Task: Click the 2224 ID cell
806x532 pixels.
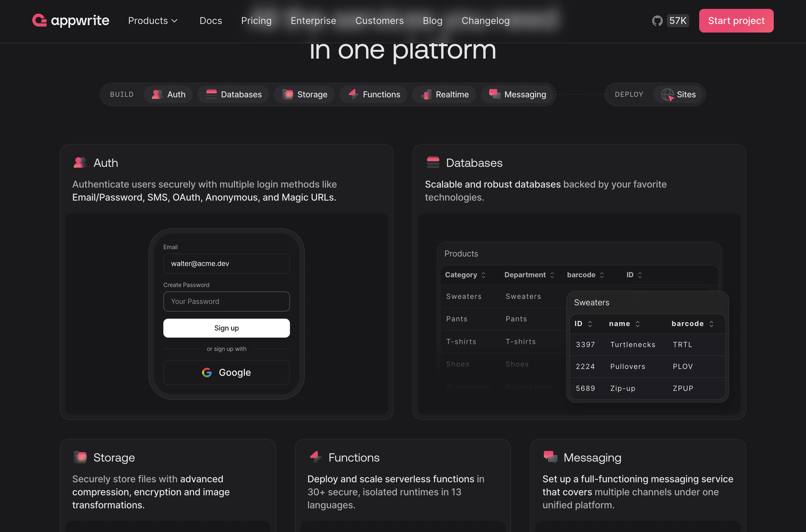Action: click(x=585, y=367)
